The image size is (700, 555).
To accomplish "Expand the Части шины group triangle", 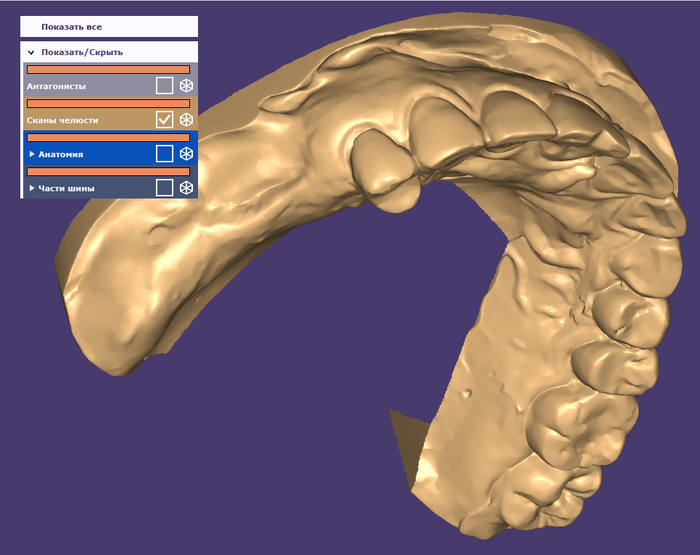I will point(32,188).
